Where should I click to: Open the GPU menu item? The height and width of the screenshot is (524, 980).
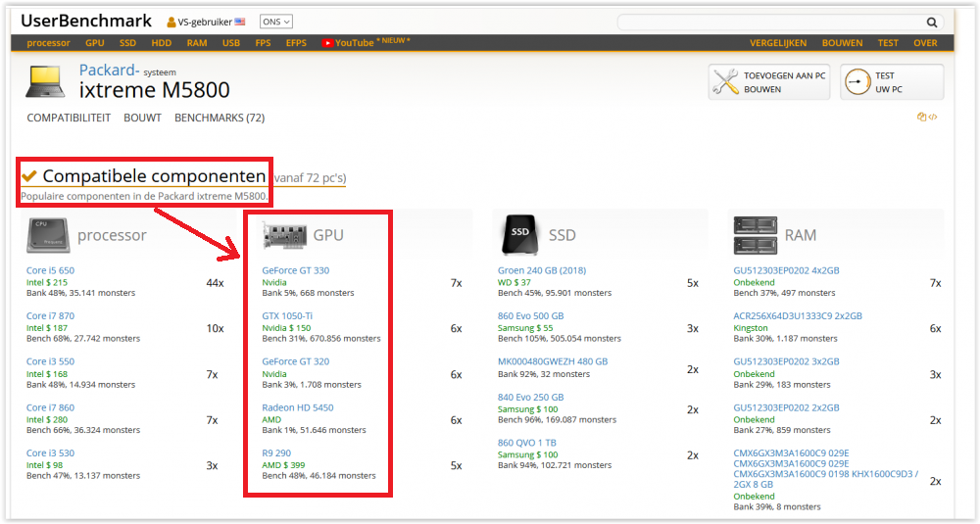95,43
